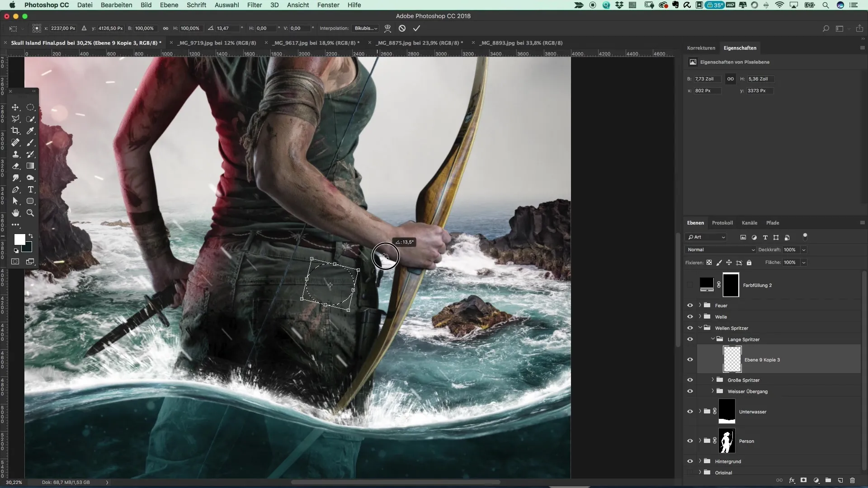Select the Eraser tool

15,166
